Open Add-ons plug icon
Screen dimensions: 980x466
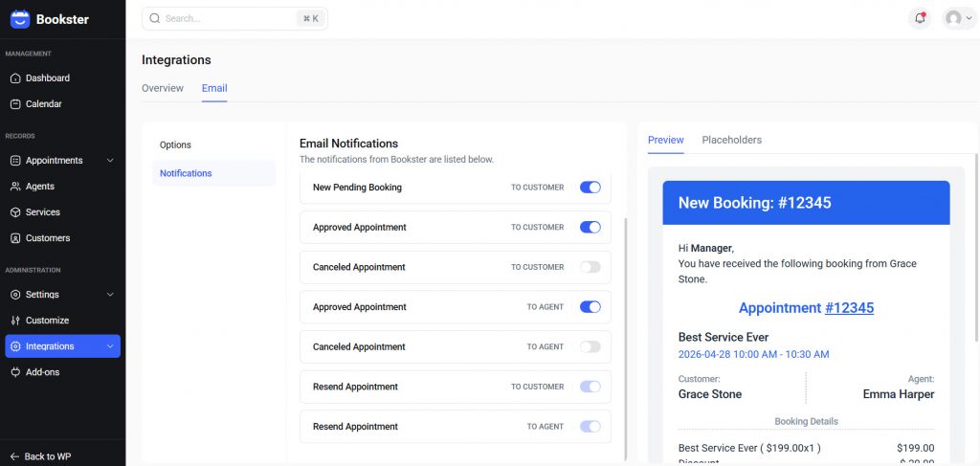point(15,372)
